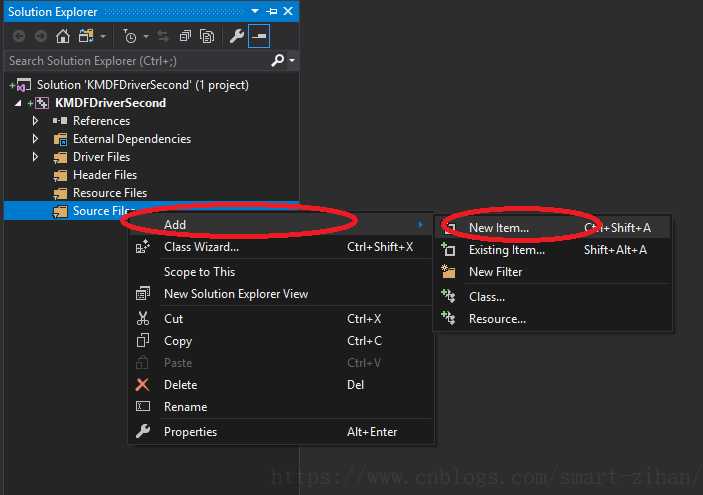The height and width of the screenshot is (495, 703).
Task: Select External Dependencies folder
Action: point(132,139)
